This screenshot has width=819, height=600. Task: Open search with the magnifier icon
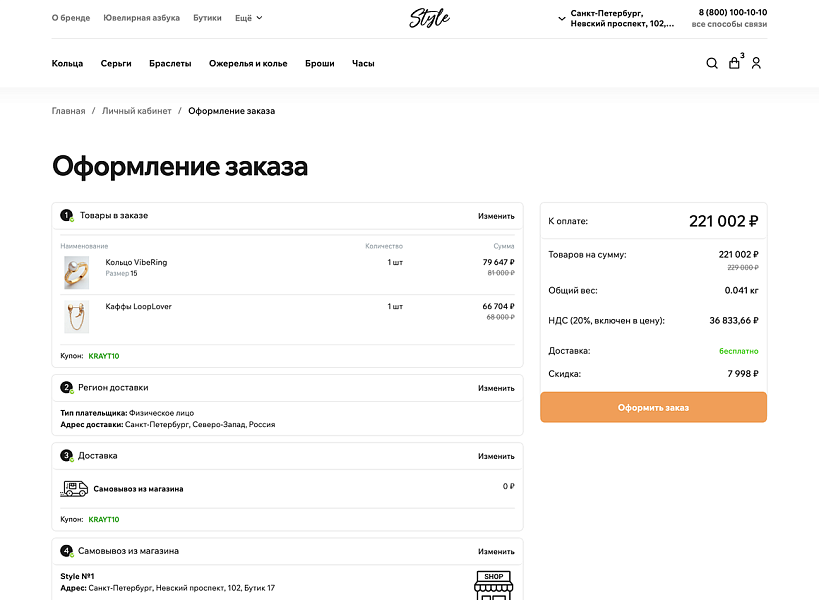[x=711, y=63]
